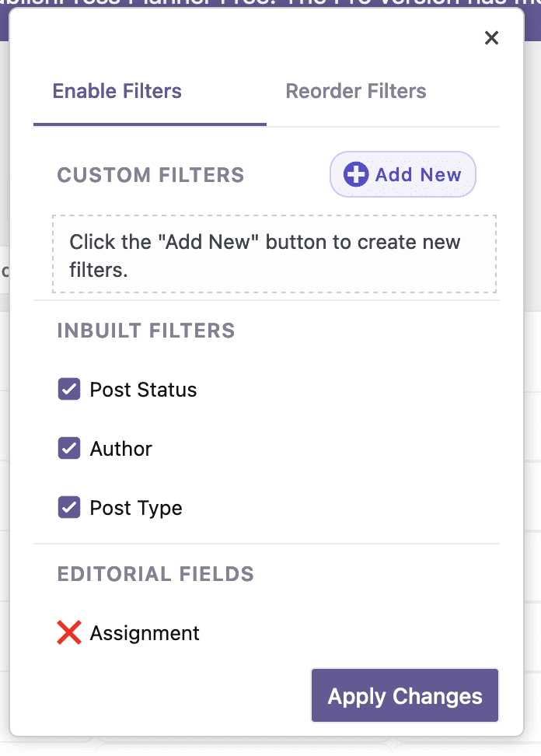The width and height of the screenshot is (541, 756).
Task: Click the CUSTOM FILTERS section header
Action: [x=150, y=175]
